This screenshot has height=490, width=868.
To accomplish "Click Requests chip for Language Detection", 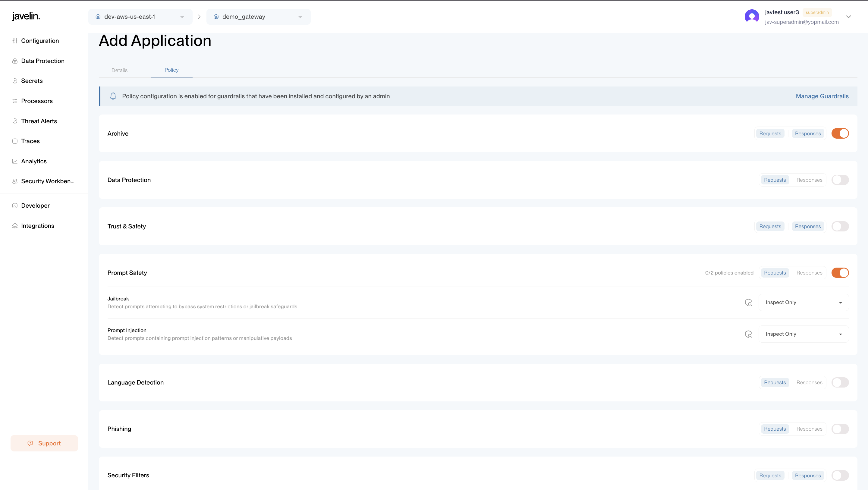I will click(x=775, y=382).
